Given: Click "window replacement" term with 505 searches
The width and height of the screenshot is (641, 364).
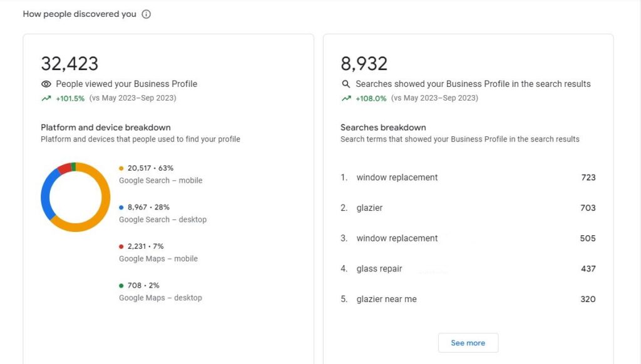Looking at the screenshot, I should pyautogui.click(x=397, y=238).
